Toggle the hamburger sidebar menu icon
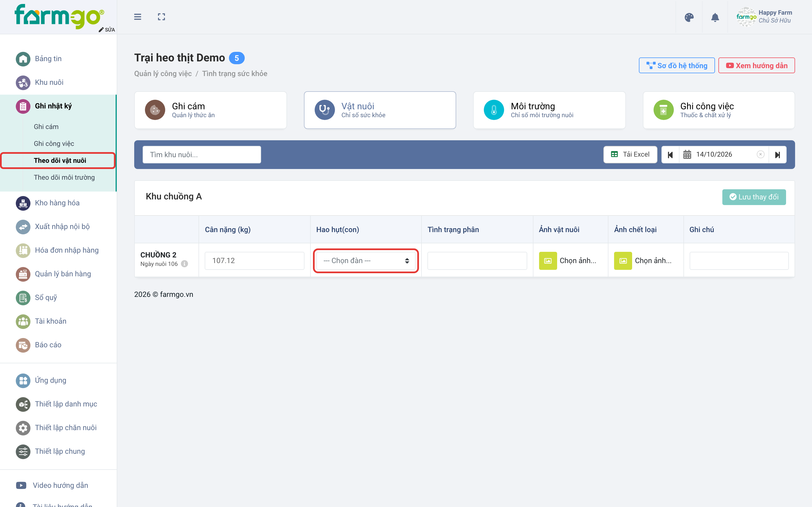This screenshot has height=507, width=812. click(138, 17)
